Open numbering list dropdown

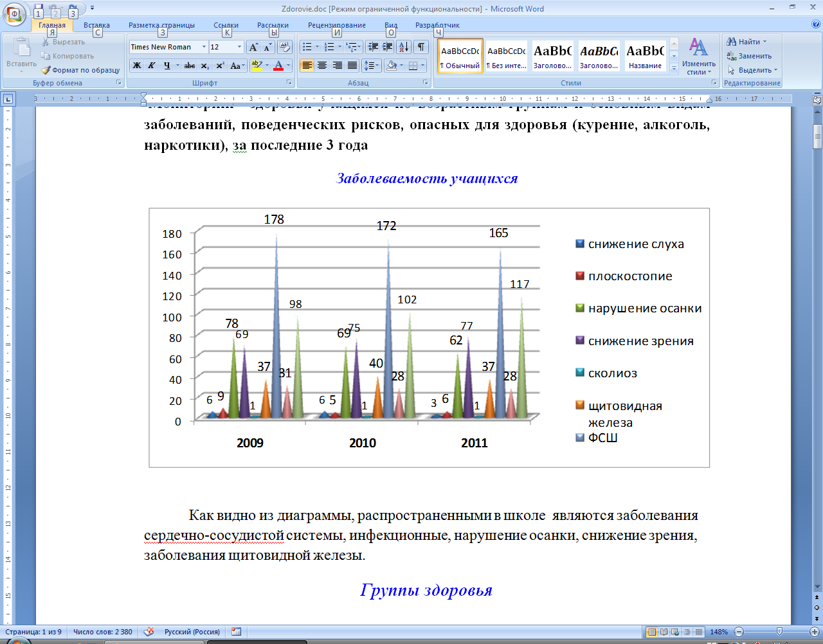point(339,47)
